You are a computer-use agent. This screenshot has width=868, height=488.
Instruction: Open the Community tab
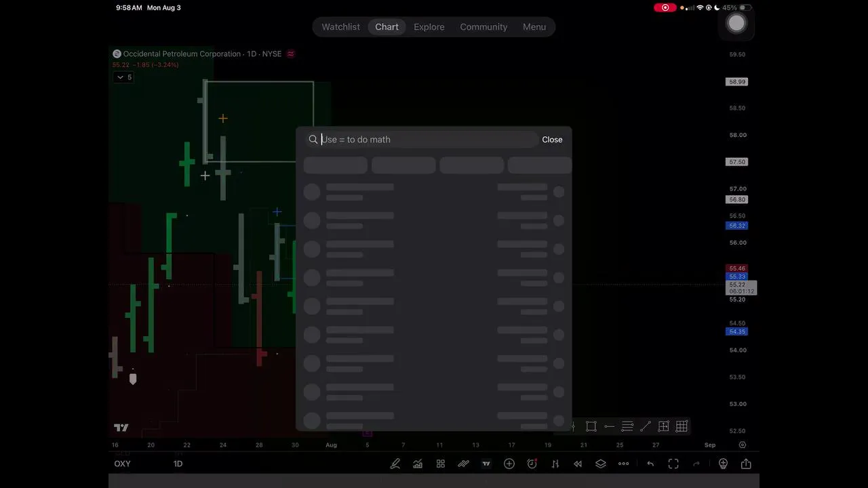coord(484,27)
